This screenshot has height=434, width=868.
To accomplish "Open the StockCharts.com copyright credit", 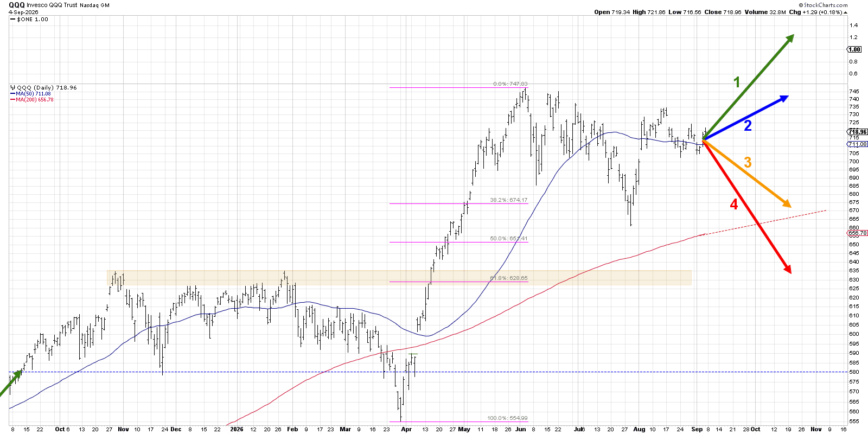I will pos(823,5).
